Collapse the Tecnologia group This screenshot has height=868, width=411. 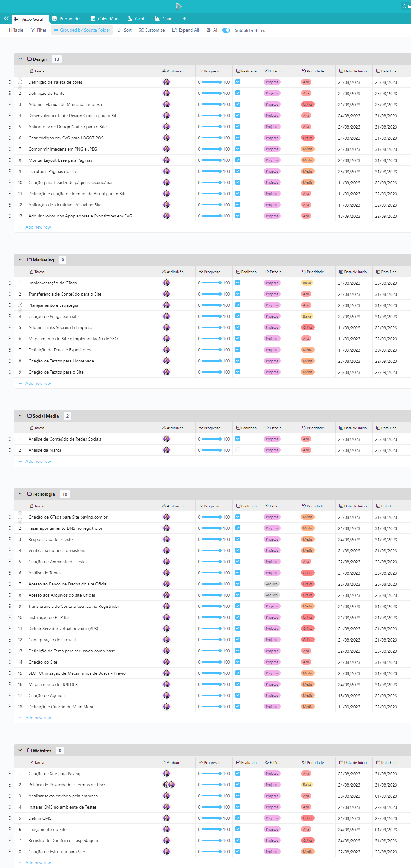click(x=20, y=494)
